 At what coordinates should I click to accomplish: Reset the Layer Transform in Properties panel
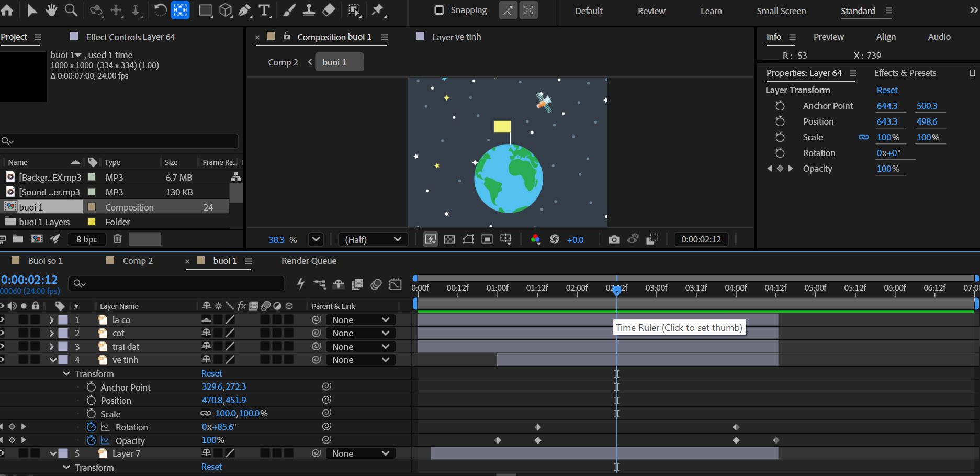887,90
